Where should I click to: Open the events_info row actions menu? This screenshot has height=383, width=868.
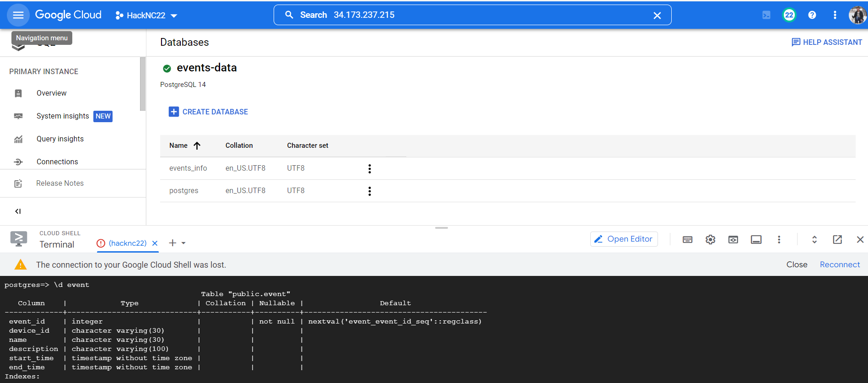(370, 168)
